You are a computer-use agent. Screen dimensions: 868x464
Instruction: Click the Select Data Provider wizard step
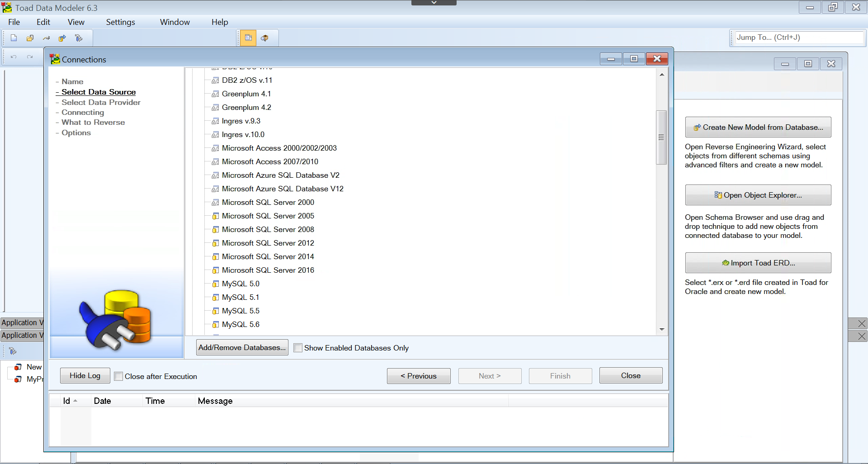click(x=101, y=103)
